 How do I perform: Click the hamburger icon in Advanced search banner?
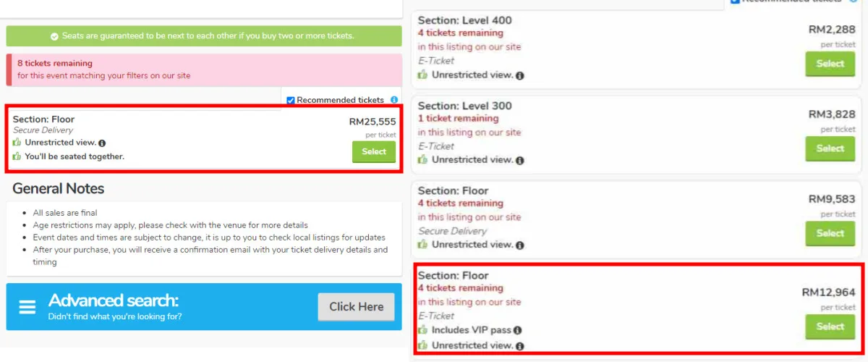[x=27, y=307]
